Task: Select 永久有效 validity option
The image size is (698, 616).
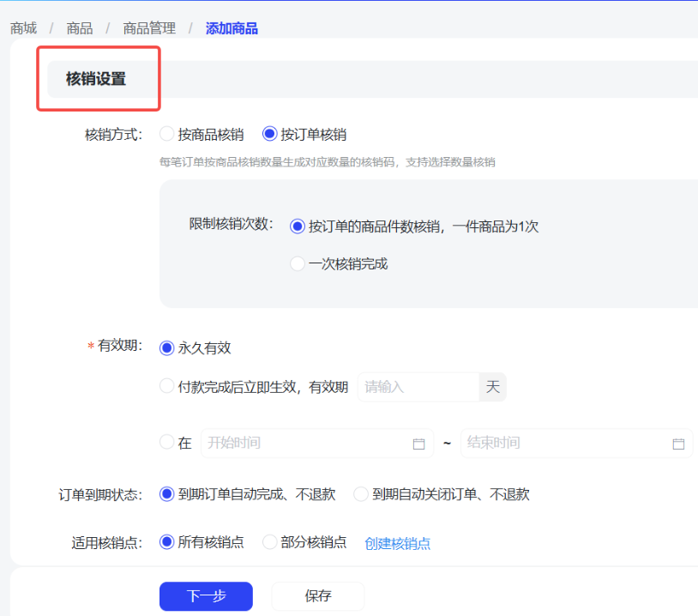Action: pos(167,347)
